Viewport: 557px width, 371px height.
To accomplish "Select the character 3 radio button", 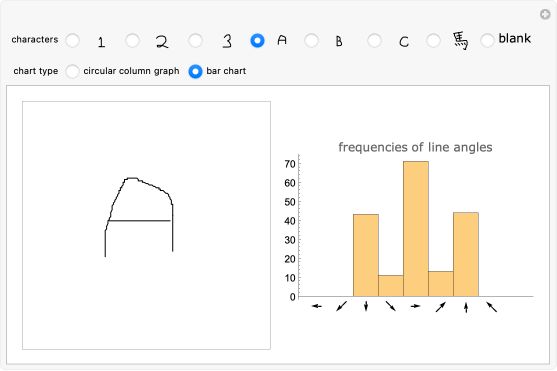I will pyautogui.click(x=196, y=40).
